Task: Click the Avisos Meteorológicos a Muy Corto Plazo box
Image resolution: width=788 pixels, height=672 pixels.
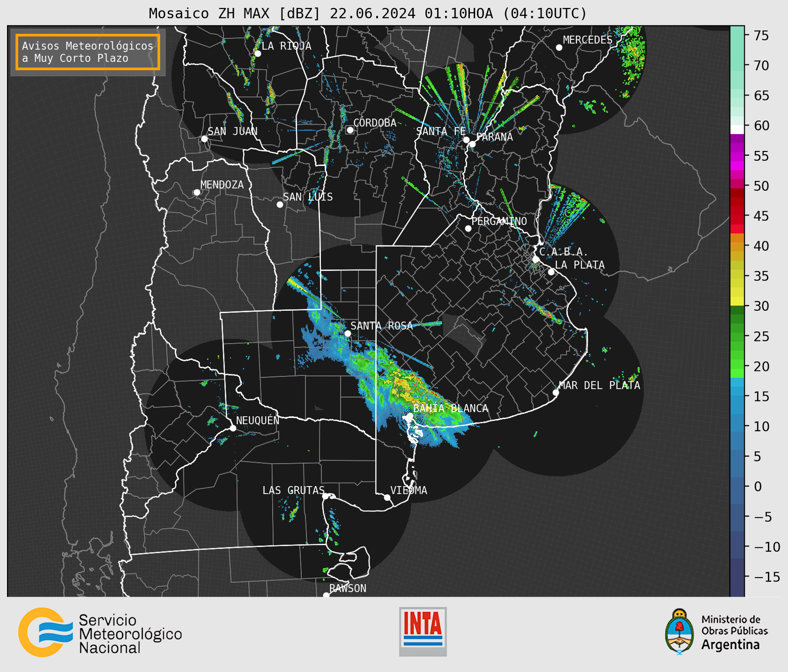Action: 88,52
